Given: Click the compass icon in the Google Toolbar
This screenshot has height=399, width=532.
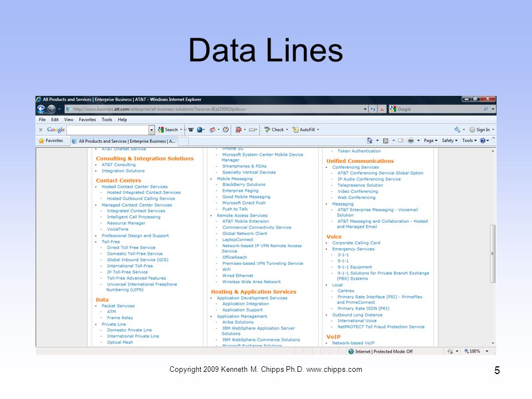Looking at the screenshot, I should [226, 130].
